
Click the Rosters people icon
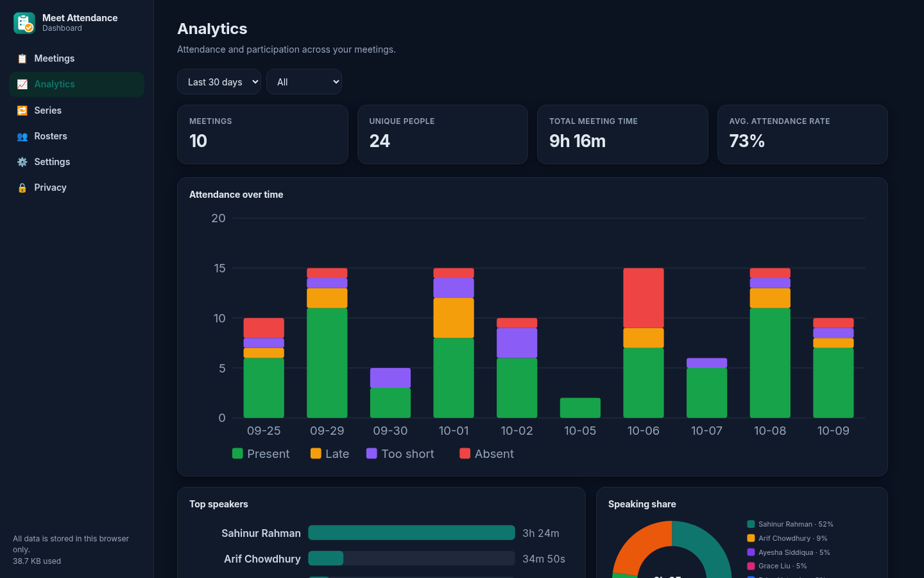(22, 136)
